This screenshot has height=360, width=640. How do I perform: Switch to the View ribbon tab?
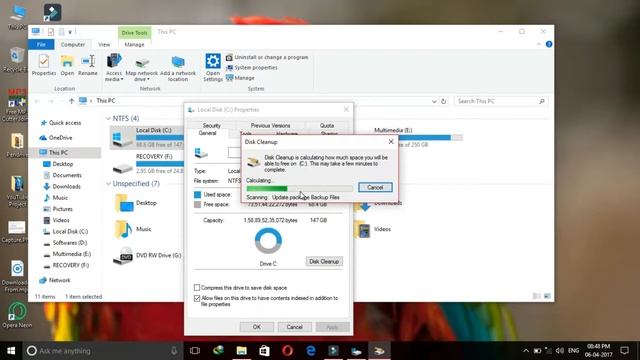pos(104,44)
